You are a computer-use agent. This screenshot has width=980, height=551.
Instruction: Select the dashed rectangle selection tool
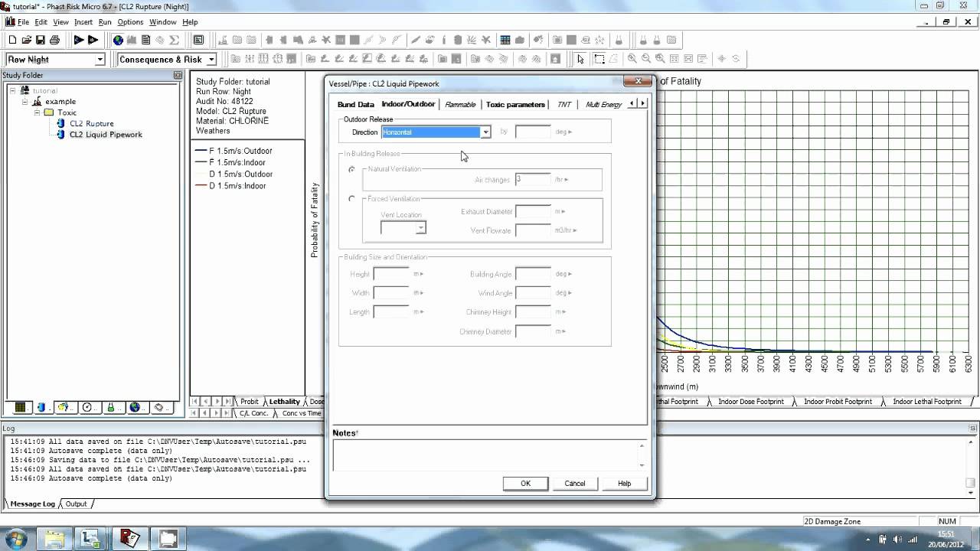point(599,59)
